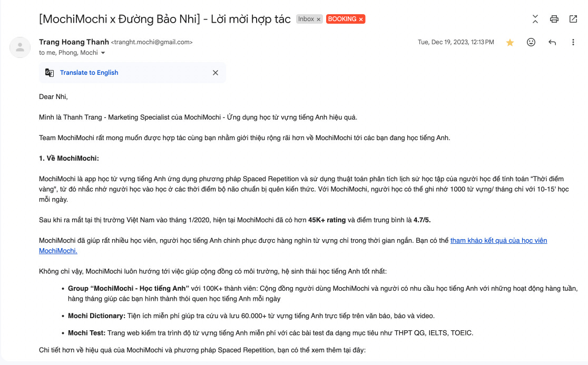Open email in new window
Image resolution: width=588 pixels, height=365 pixels.
(573, 19)
